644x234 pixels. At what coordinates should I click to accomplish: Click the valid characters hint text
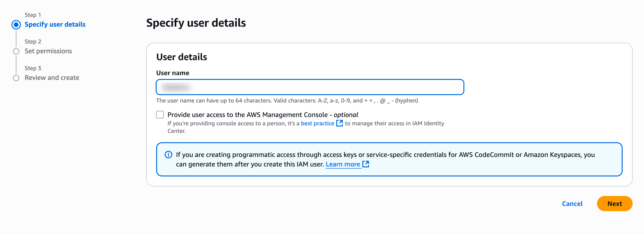click(x=287, y=101)
